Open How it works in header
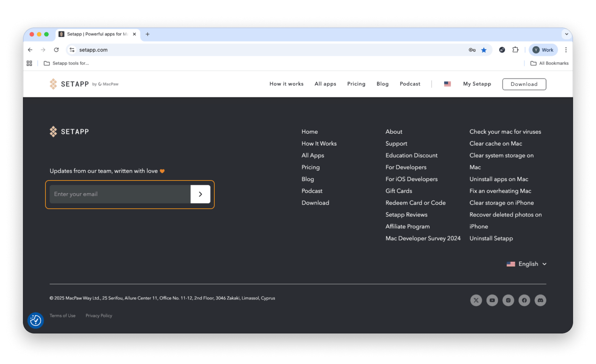This screenshot has width=596, height=364. (x=287, y=84)
